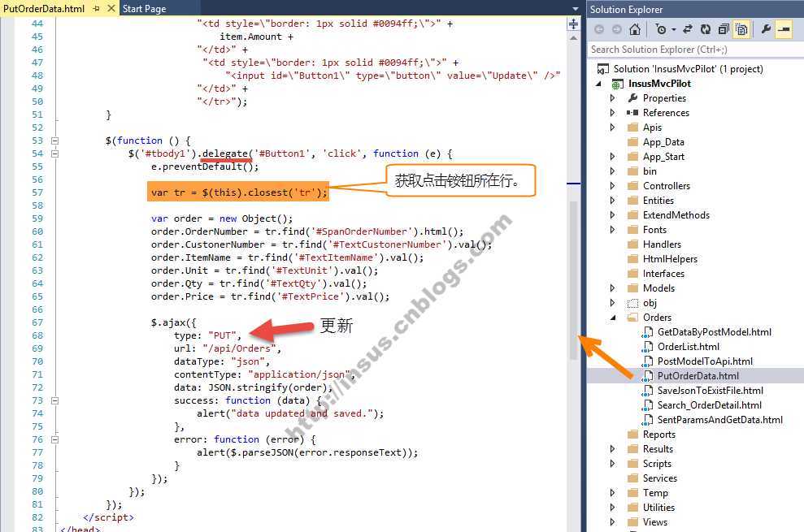
Task: Collapse the delegate function at line 54
Action: pos(54,154)
